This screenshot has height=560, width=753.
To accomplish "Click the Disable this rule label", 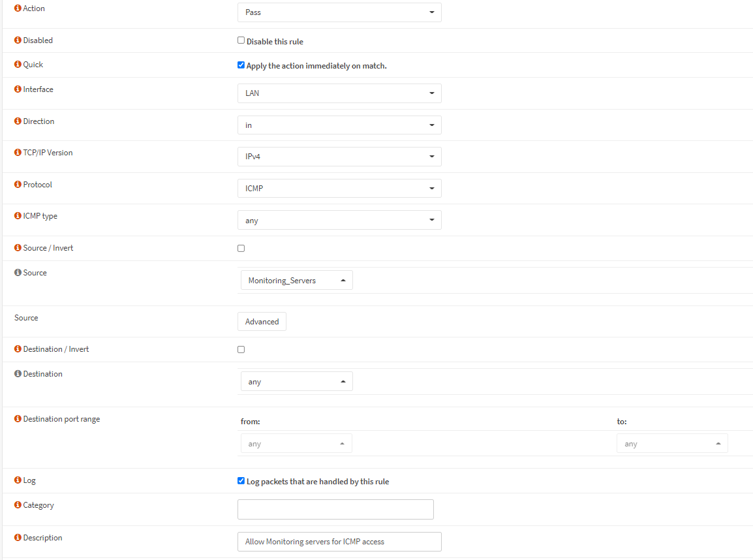I will pyautogui.click(x=275, y=42).
